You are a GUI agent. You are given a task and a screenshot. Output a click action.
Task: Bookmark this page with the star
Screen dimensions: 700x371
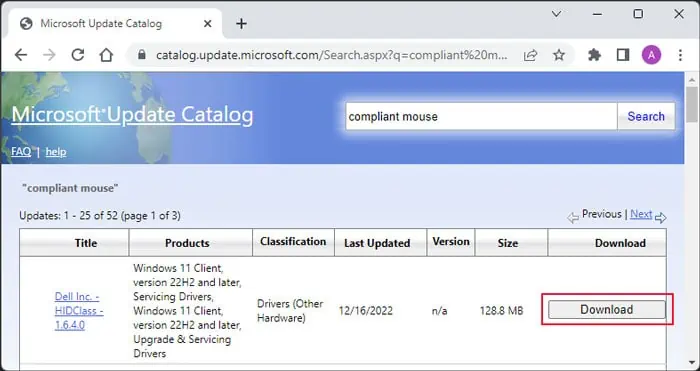point(559,55)
